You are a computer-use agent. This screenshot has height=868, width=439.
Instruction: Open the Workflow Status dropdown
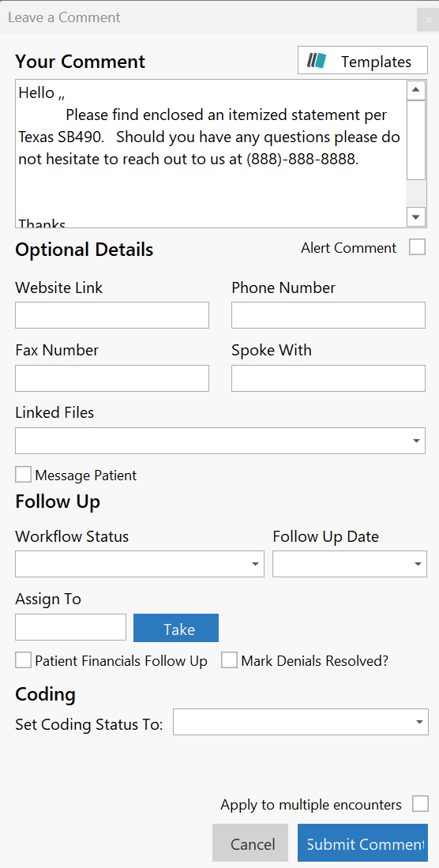click(140, 564)
